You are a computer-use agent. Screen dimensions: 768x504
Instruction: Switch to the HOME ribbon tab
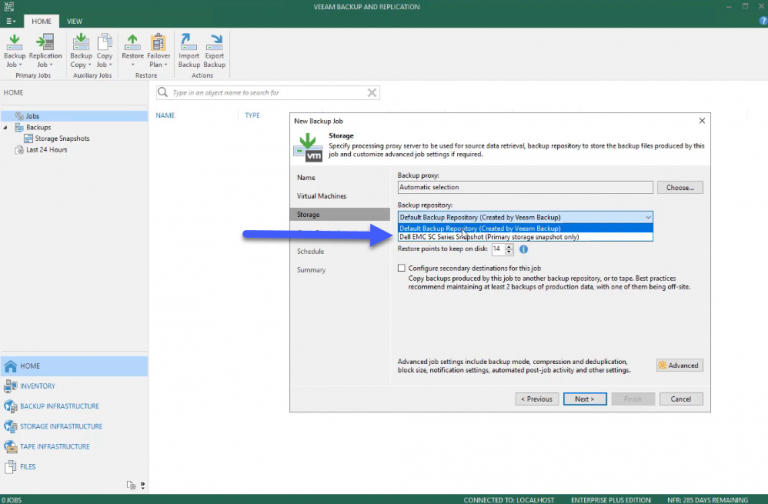tap(41, 21)
